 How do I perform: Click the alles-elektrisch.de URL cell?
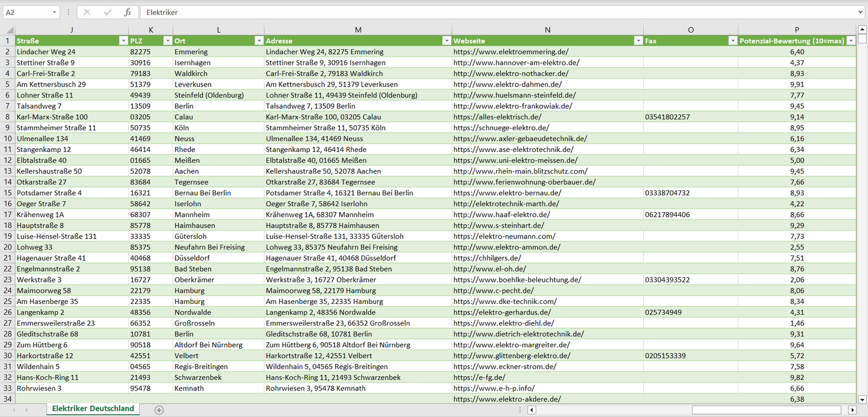[x=497, y=117]
